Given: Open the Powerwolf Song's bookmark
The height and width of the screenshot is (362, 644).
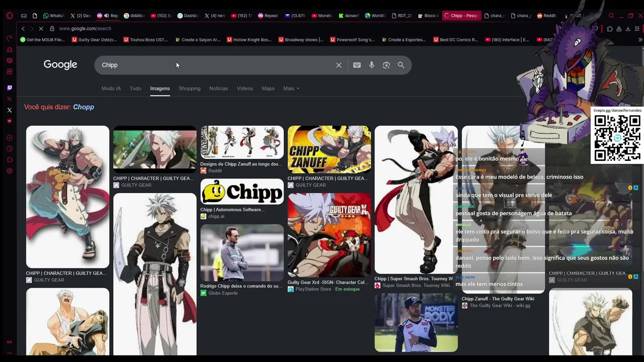Looking at the screenshot, I should click(352, 40).
